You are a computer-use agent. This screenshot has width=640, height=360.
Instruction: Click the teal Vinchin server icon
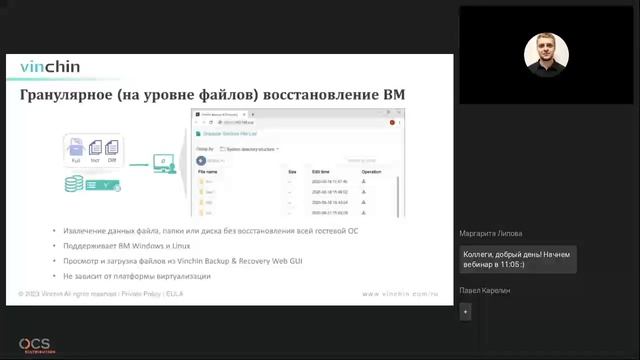[x=102, y=185]
